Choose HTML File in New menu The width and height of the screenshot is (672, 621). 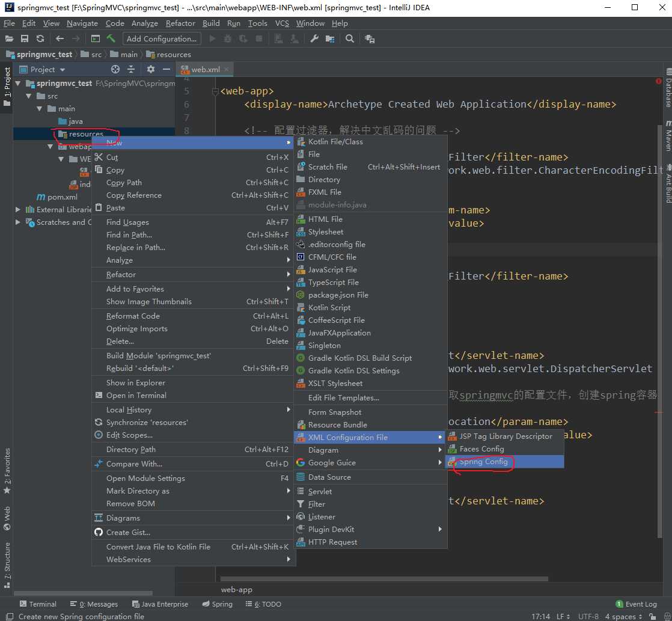pyautogui.click(x=371, y=219)
